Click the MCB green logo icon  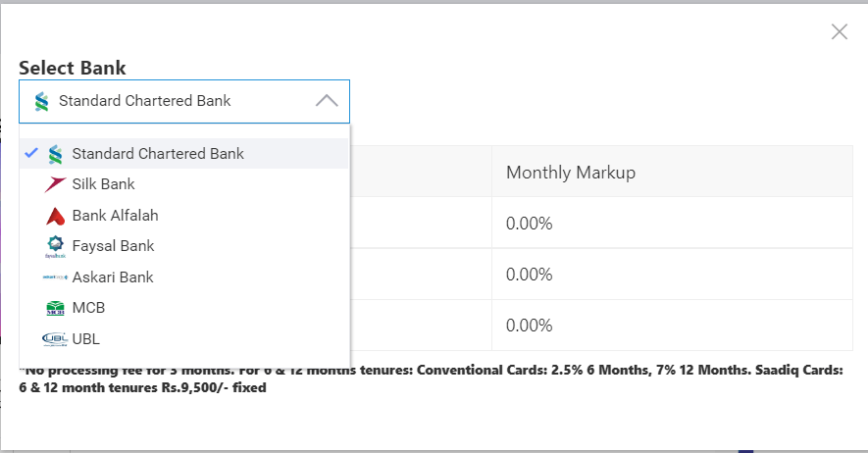[x=55, y=308]
